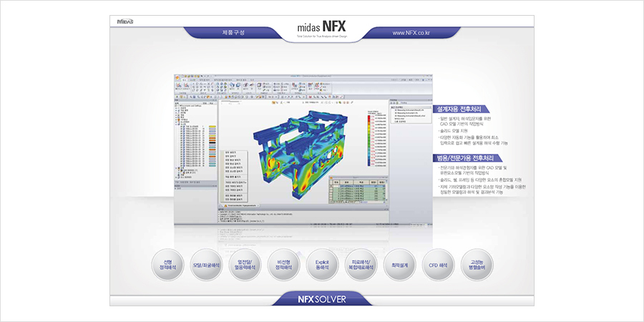Click the midas NFX center logo
This screenshot has width=644, height=322.
[x=321, y=28]
